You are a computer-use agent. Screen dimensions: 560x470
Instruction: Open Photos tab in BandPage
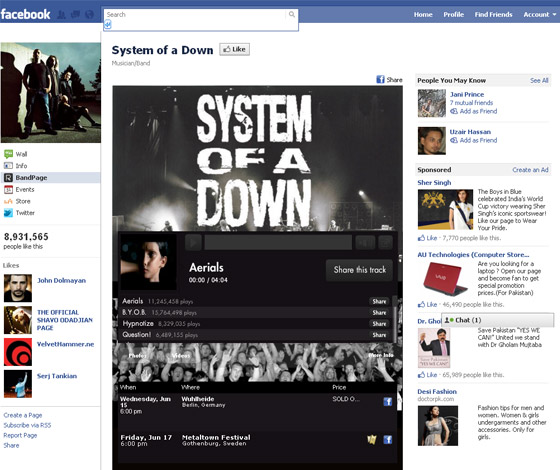click(x=138, y=356)
